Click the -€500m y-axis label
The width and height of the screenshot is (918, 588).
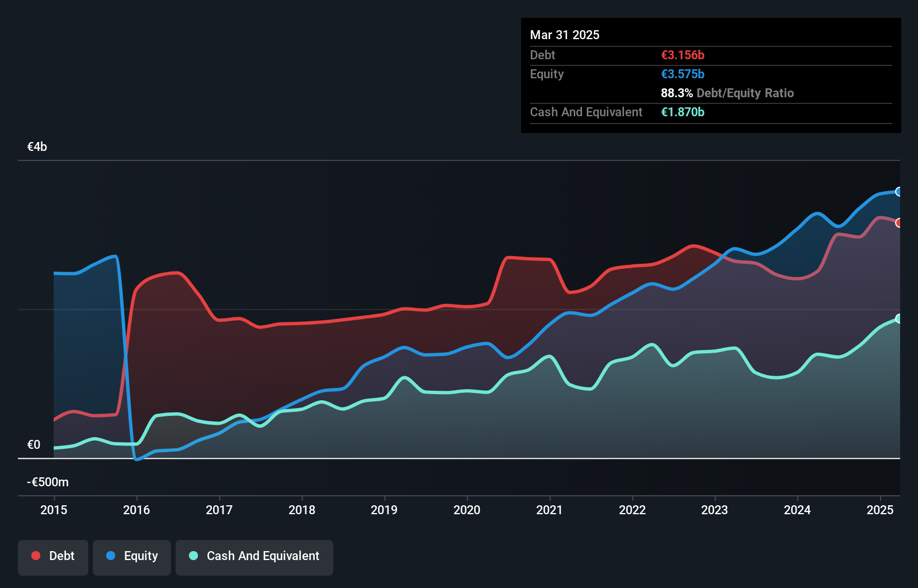(x=48, y=482)
